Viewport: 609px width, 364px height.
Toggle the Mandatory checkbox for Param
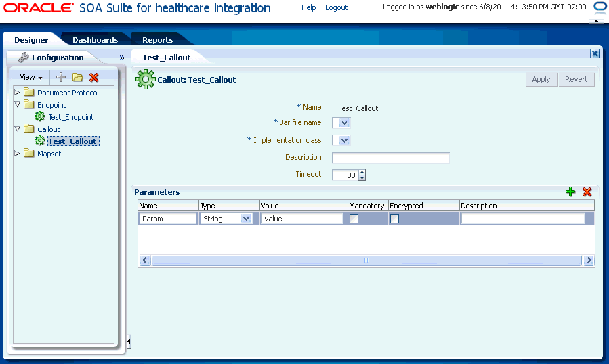point(354,219)
